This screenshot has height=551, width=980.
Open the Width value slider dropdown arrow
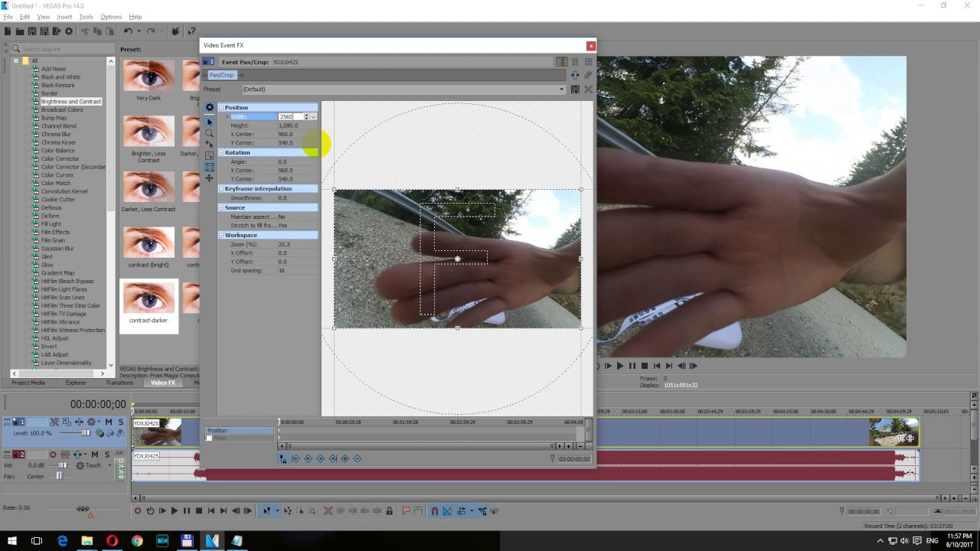pyautogui.click(x=313, y=116)
